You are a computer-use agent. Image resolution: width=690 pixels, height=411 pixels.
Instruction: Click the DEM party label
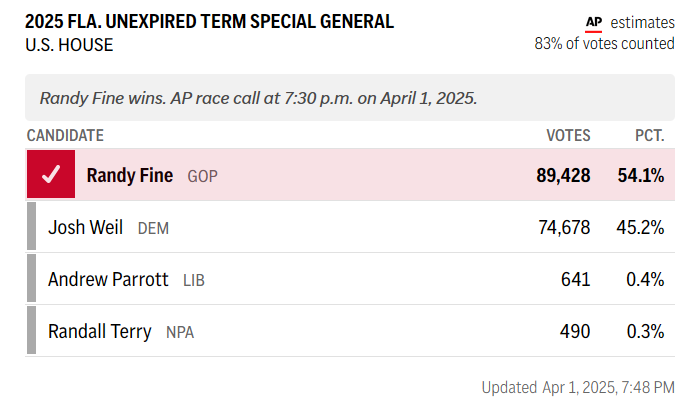[153, 228]
